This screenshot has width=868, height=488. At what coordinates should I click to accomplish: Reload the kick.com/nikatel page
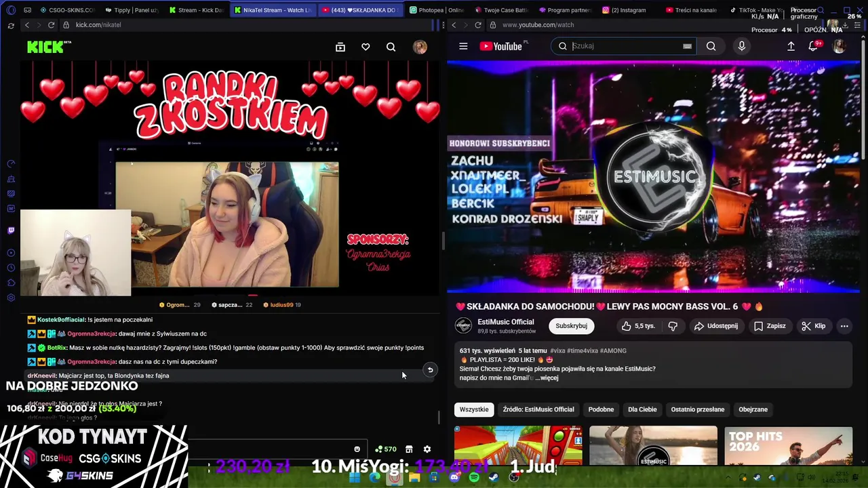point(51,24)
